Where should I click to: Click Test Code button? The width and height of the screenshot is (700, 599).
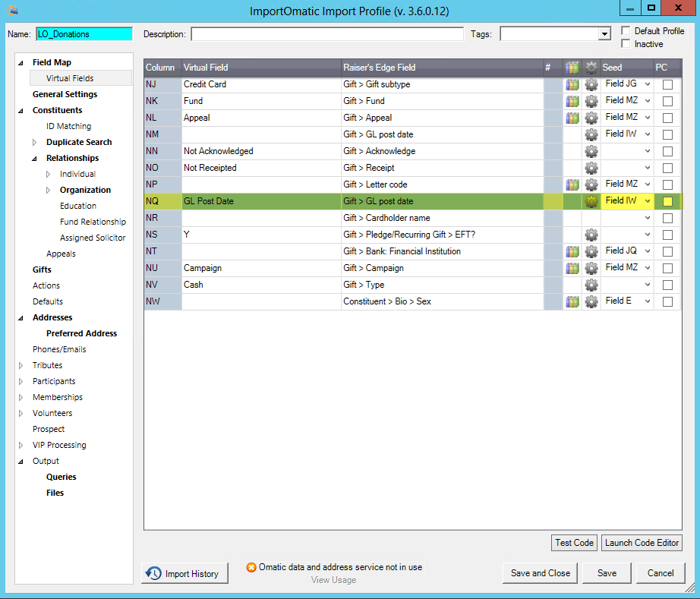[x=574, y=543]
